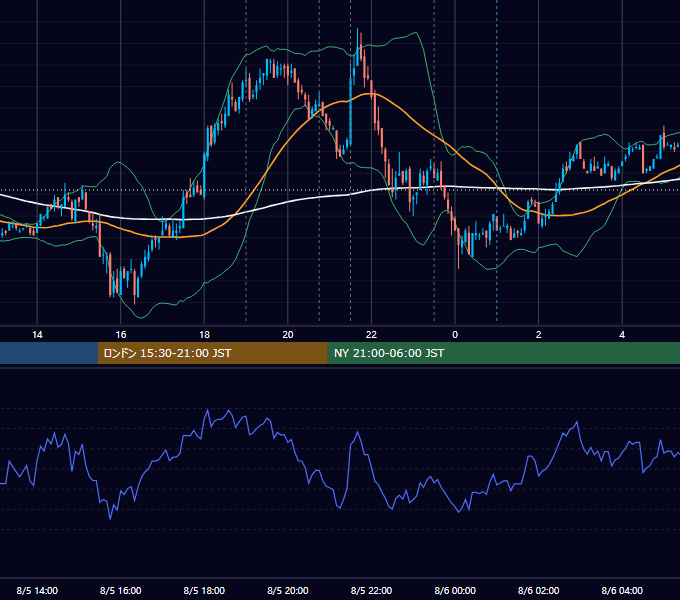Click the 8/6 00:00 date label
The height and width of the screenshot is (600, 680).
(455, 590)
